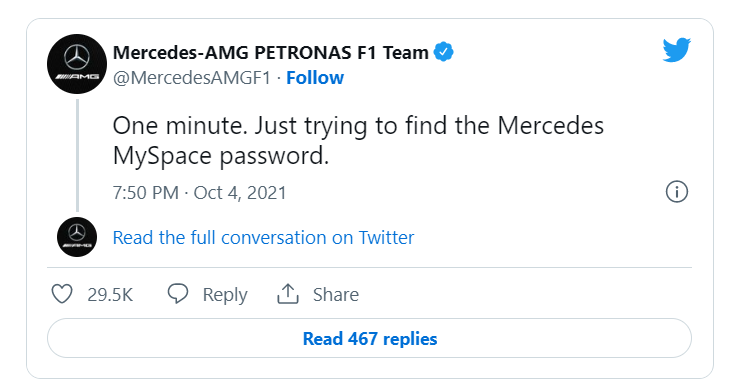Click the 7:50 PM · Oct 4, 2021 timestamp

point(199,193)
